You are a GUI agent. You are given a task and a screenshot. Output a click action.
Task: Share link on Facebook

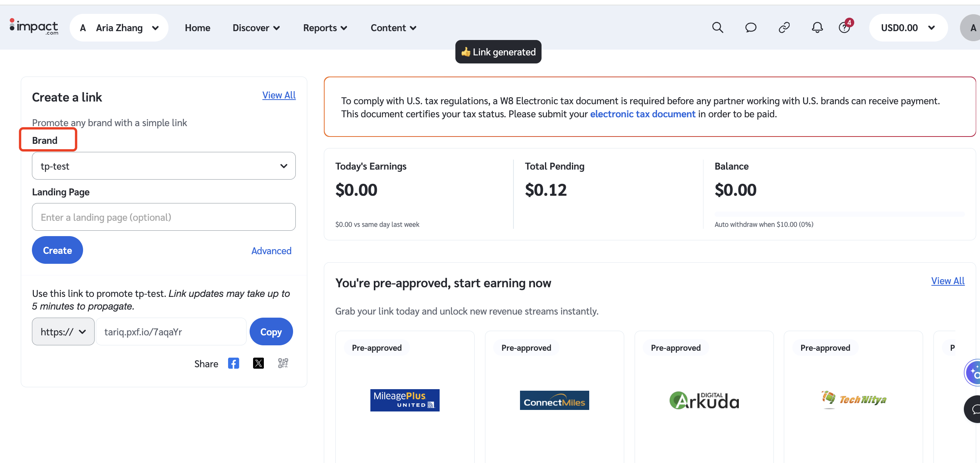click(233, 363)
